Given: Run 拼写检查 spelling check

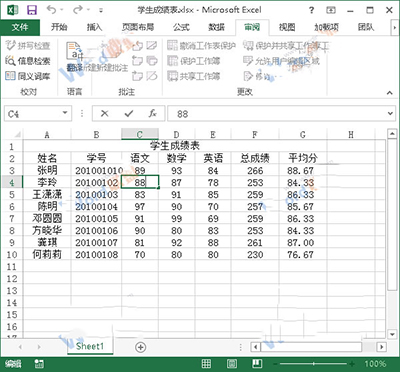Looking at the screenshot, I should click(x=28, y=45).
